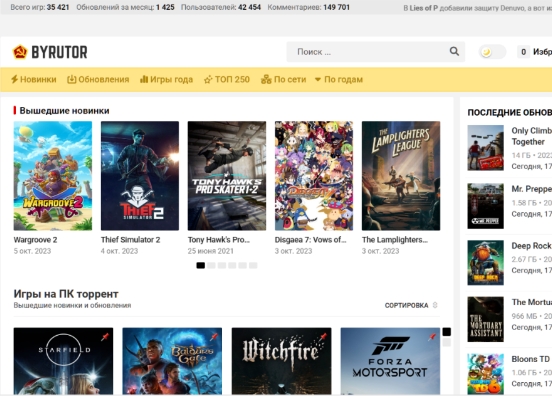The image size is (552, 398).
Task: Click the BYRUTOR logo emblem
Action: [x=20, y=52]
